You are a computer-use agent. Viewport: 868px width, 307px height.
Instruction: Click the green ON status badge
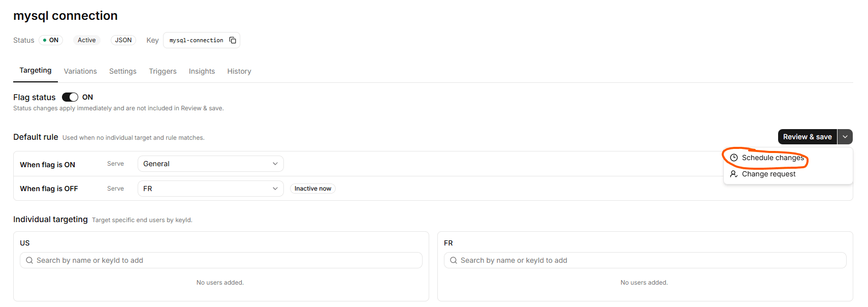pos(51,40)
